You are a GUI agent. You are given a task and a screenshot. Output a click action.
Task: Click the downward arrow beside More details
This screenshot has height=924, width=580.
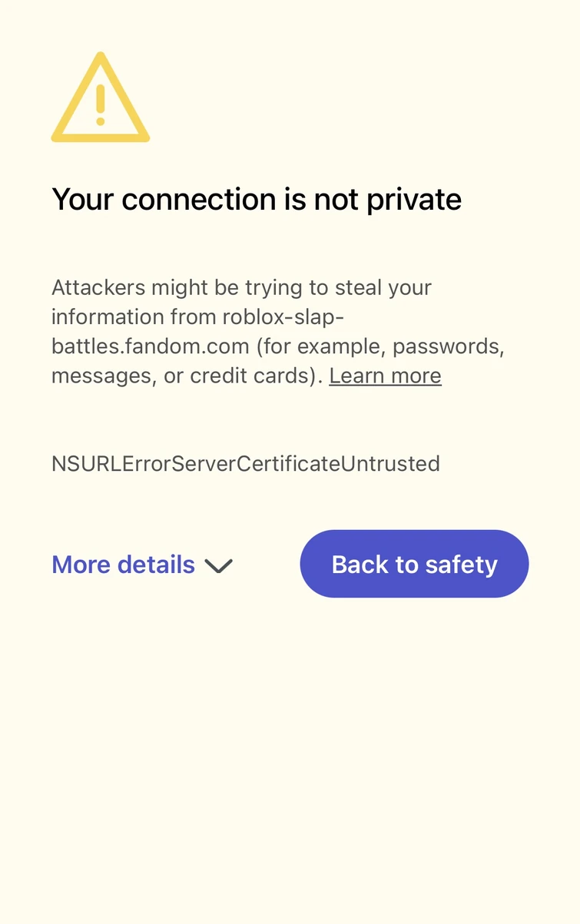click(x=218, y=566)
